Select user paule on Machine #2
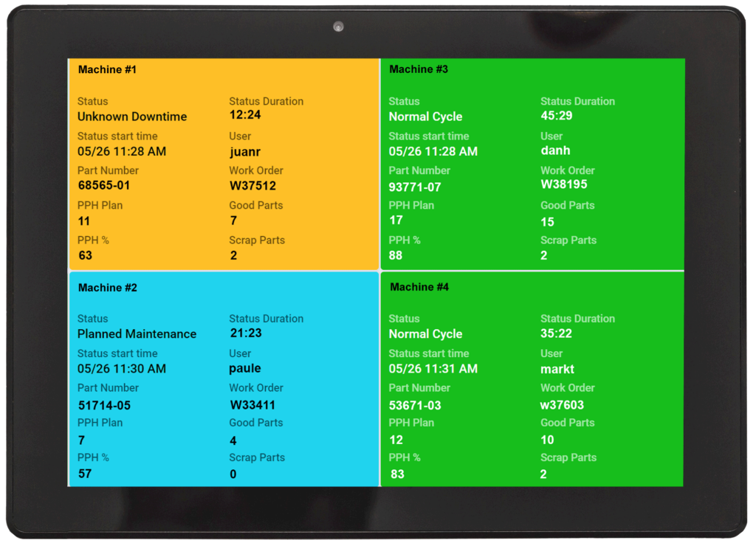The width and height of the screenshot is (756, 543). tap(245, 368)
